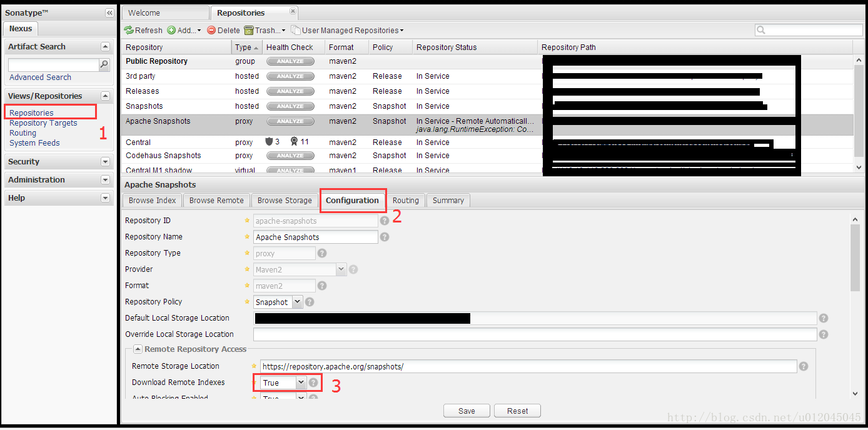Sort by the Type column header

point(246,47)
